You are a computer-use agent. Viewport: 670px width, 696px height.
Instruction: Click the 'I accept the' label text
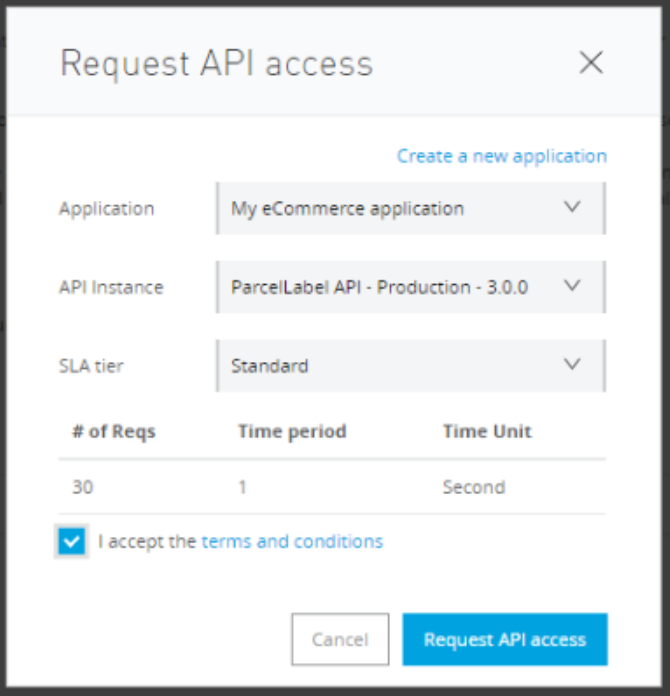click(x=147, y=541)
